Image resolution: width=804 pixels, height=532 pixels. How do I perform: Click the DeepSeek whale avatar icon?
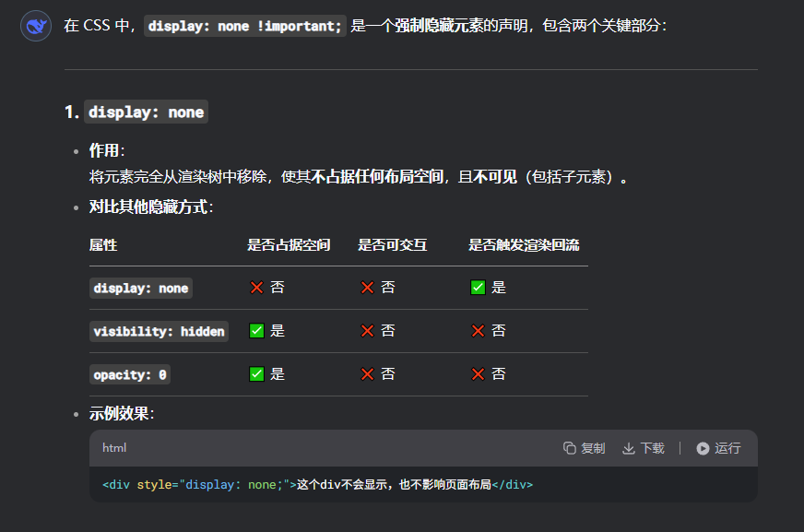coord(36,27)
